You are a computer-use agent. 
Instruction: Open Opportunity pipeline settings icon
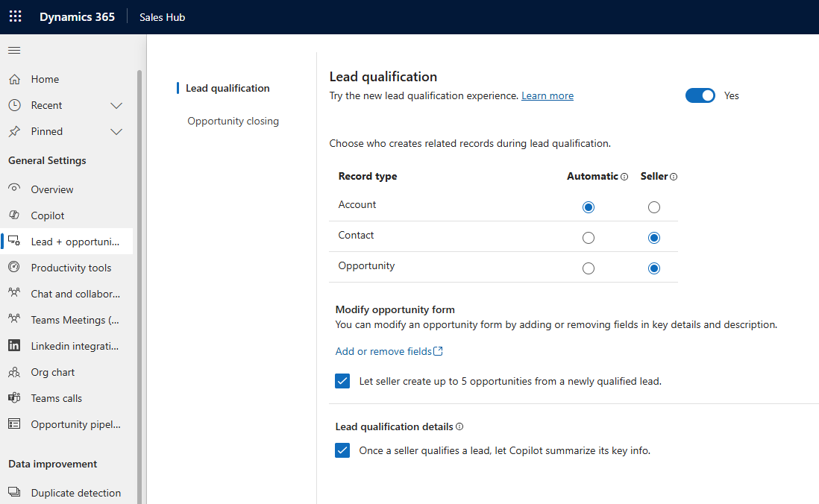tap(16, 423)
